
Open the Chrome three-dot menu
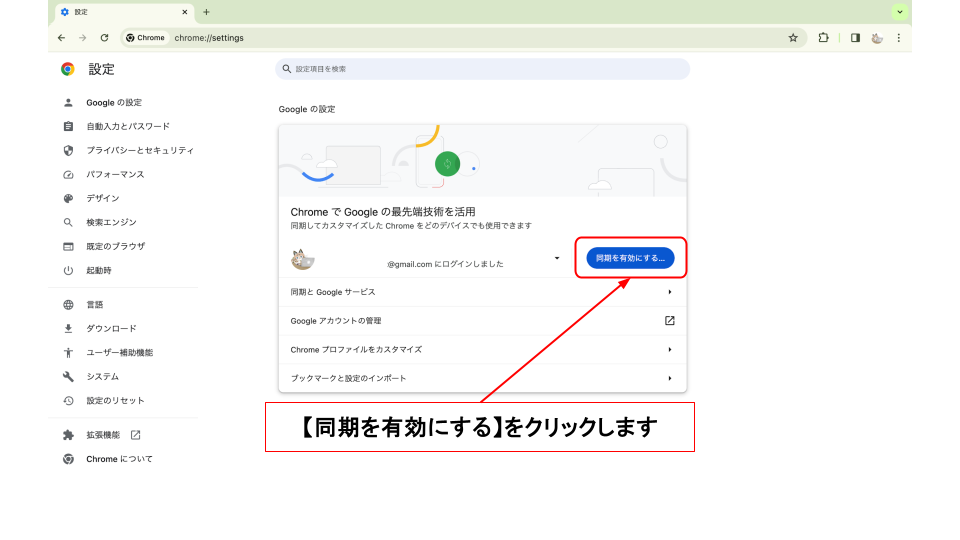898,38
